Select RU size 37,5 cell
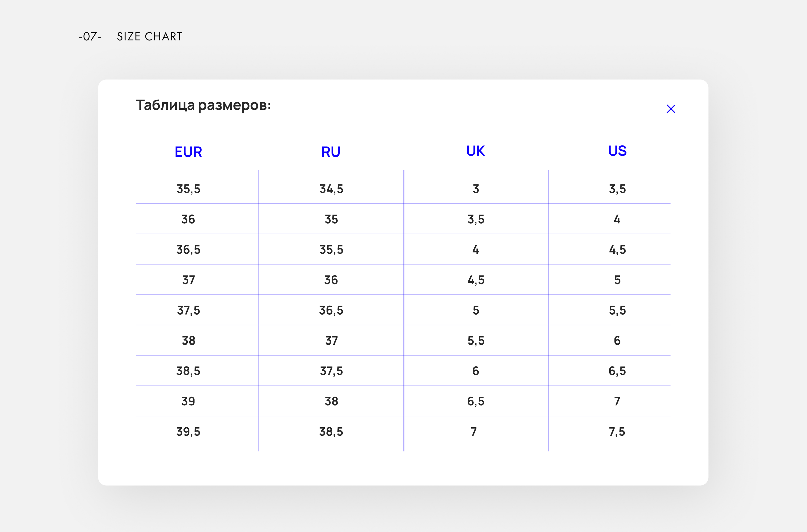807x532 pixels. point(331,371)
